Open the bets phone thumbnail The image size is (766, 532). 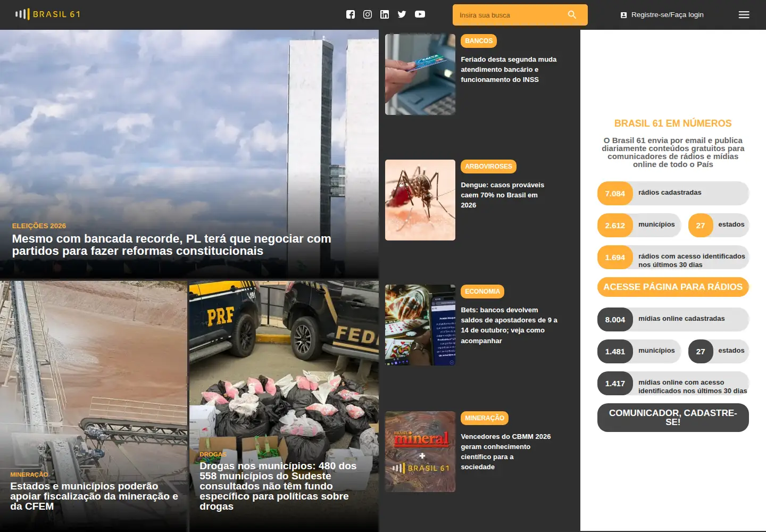tap(420, 325)
